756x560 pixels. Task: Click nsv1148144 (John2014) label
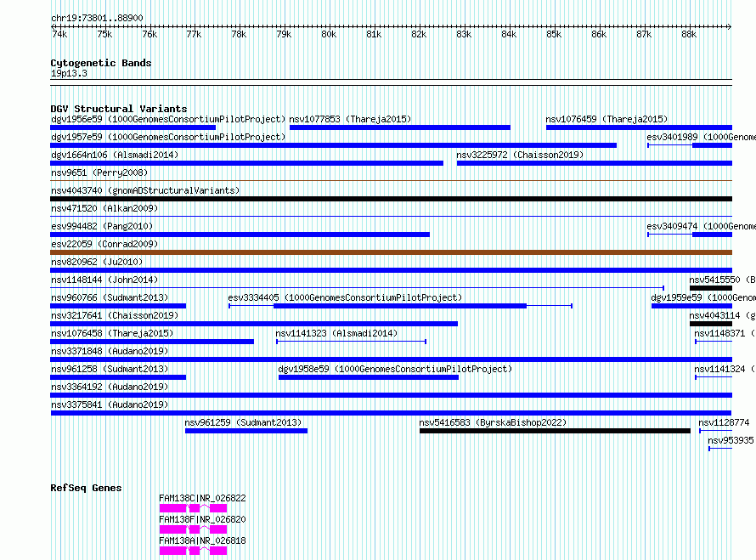click(x=104, y=280)
